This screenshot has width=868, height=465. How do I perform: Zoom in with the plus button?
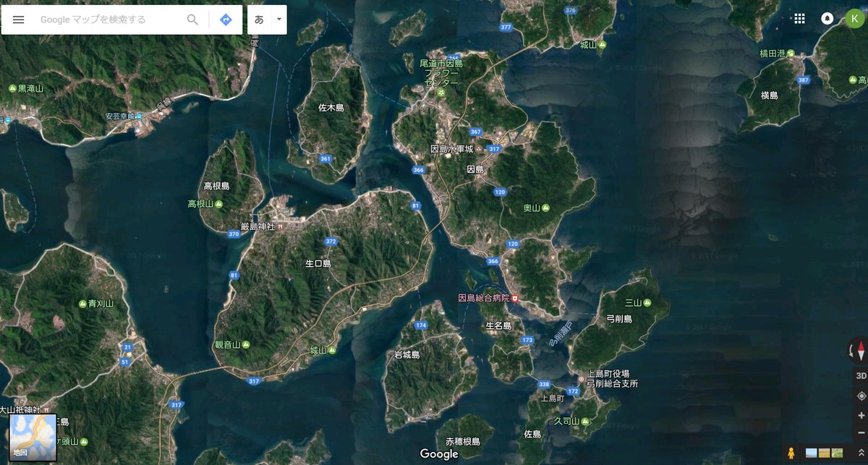(x=861, y=416)
